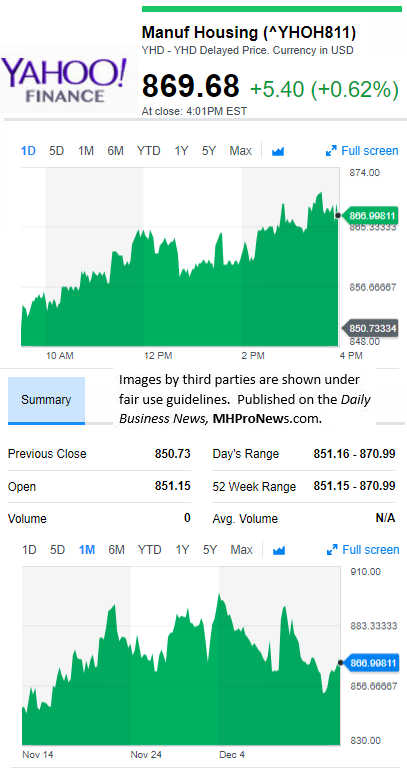Viewport: 407px width, 773px height.
Task: Select 5D range on the lower chart
Action: [57, 549]
